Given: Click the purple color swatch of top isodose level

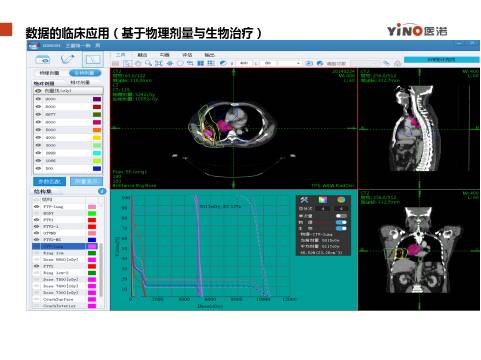Looking at the screenshot, I should (x=97, y=99).
